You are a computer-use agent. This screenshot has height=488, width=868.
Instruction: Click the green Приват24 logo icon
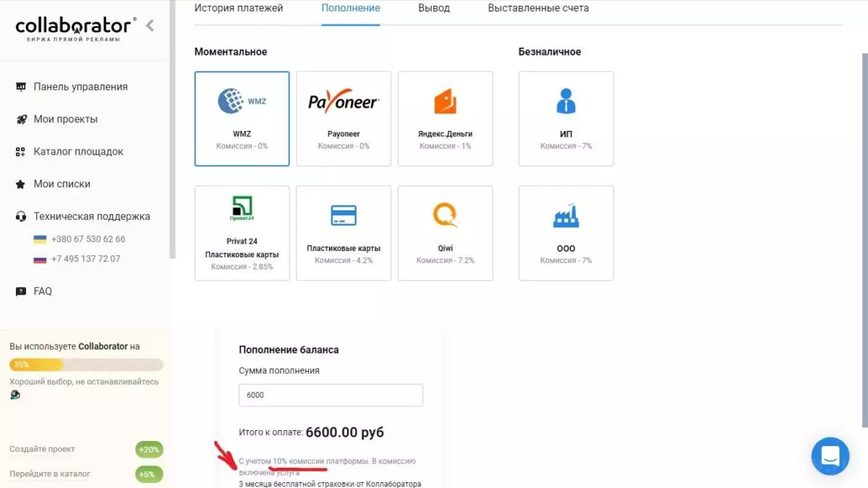[x=242, y=210]
